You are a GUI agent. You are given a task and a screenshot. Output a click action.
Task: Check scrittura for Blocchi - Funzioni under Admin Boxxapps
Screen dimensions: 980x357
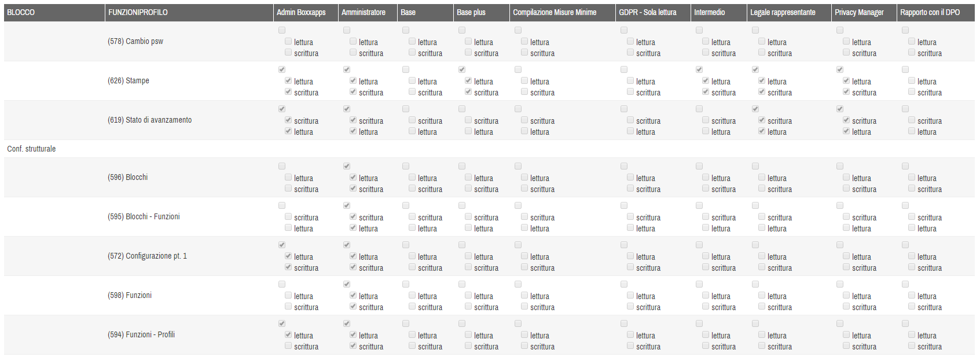click(288, 217)
